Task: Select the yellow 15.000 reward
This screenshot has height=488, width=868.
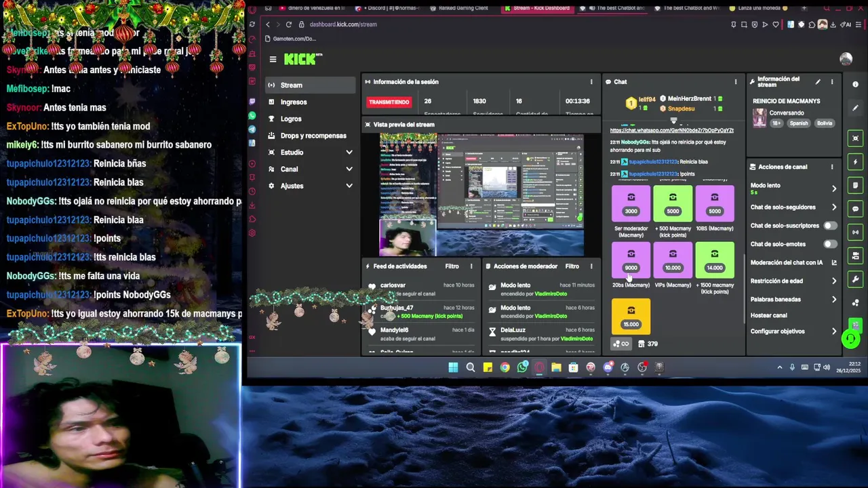Action: (x=631, y=317)
